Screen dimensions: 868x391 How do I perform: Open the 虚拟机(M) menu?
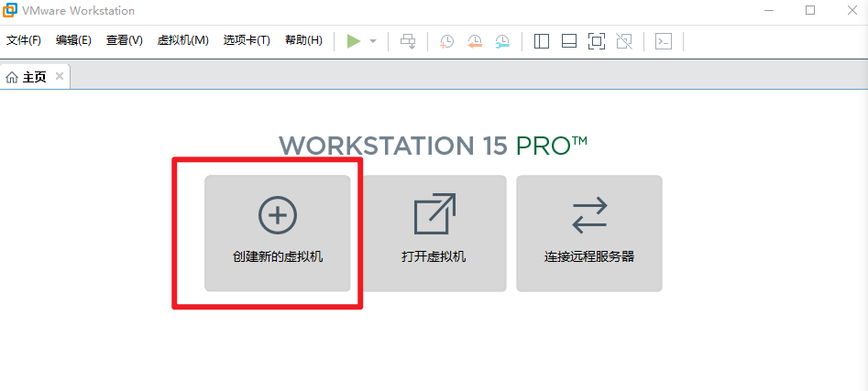[x=183, y=40]
